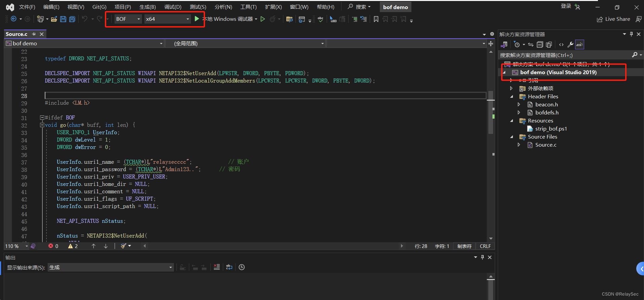
Task: Save the current file with the disk icon
Action: point(63,19)
